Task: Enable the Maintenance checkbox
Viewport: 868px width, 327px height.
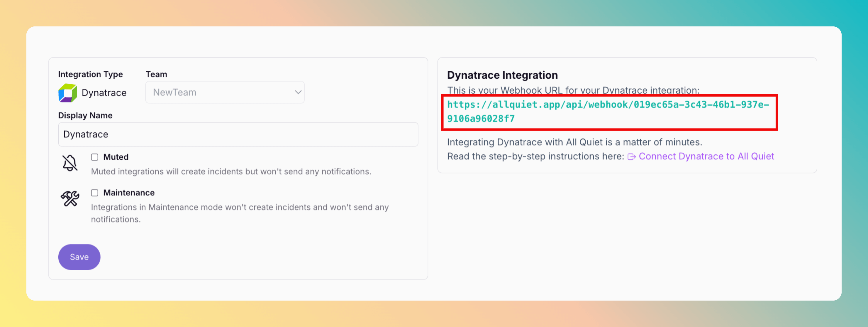Action: (95, 193)
